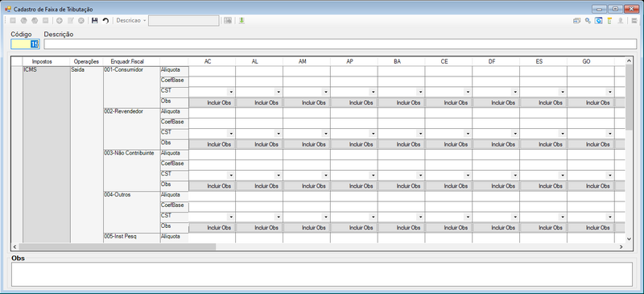Click the grid's scroll down arrow
The image size is (644, 294).
click(x=629, y=238)
